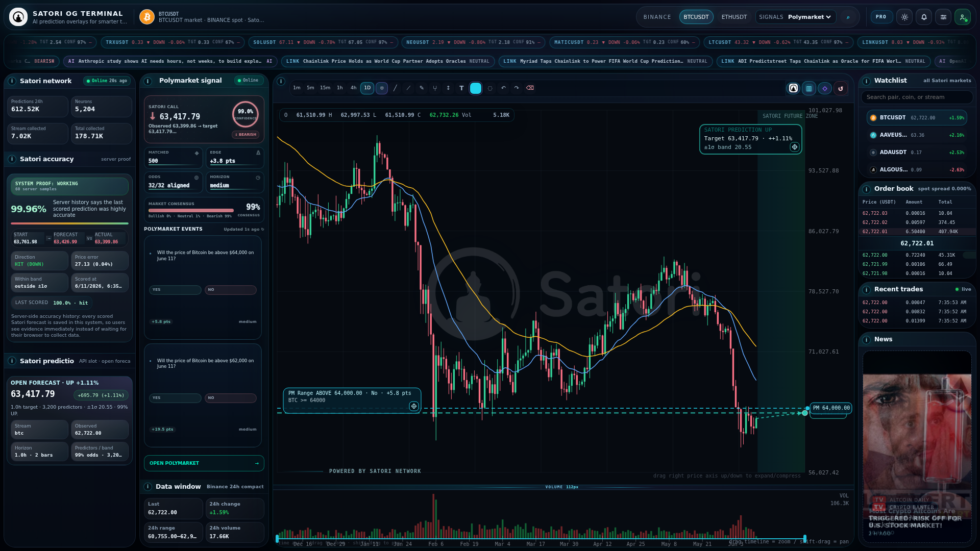Image resolution: width=980 pixels, height=551 pixels.
Task: Click the crosshair target chart mode icon
Action: click(382, 88)
